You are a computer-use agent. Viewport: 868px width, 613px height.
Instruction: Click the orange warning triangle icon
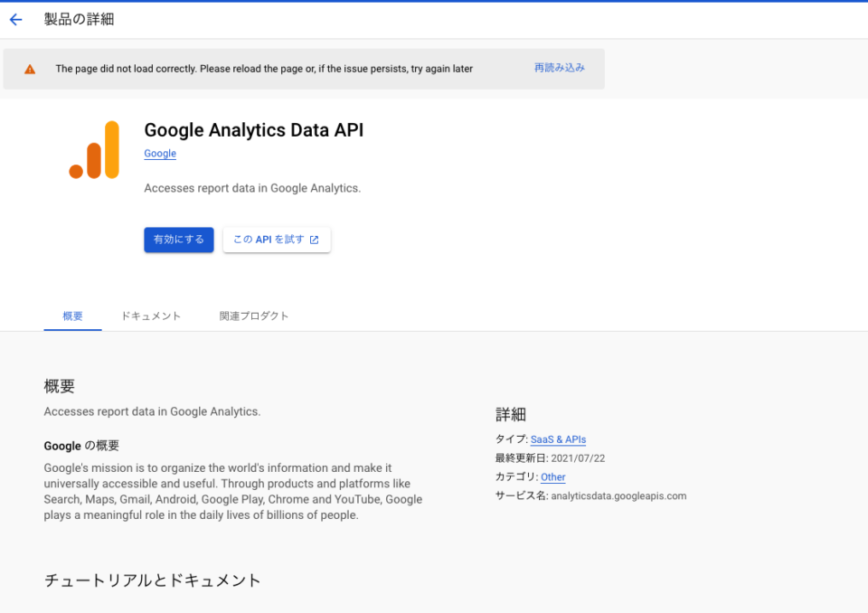[29, 68]
